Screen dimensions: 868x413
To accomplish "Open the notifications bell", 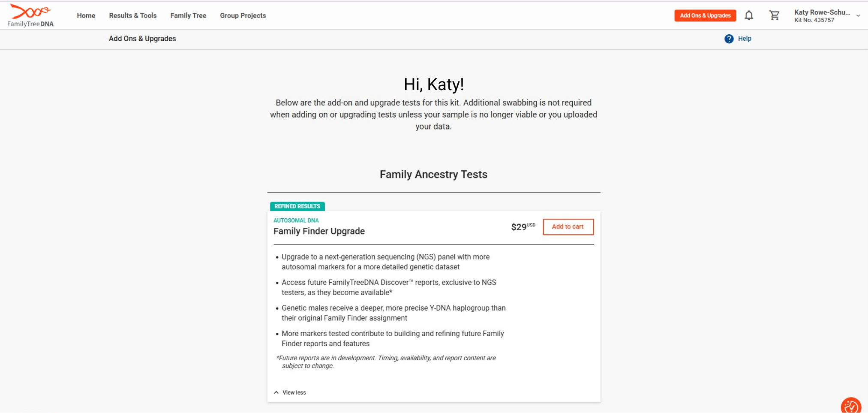I will (x=749, y=15).
